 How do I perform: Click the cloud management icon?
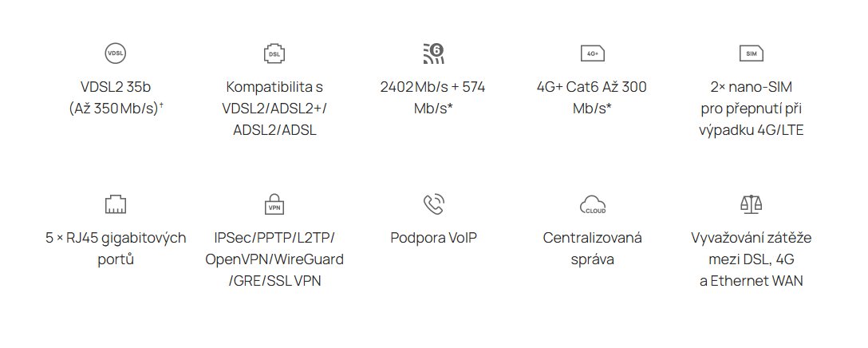coord(592,204)
